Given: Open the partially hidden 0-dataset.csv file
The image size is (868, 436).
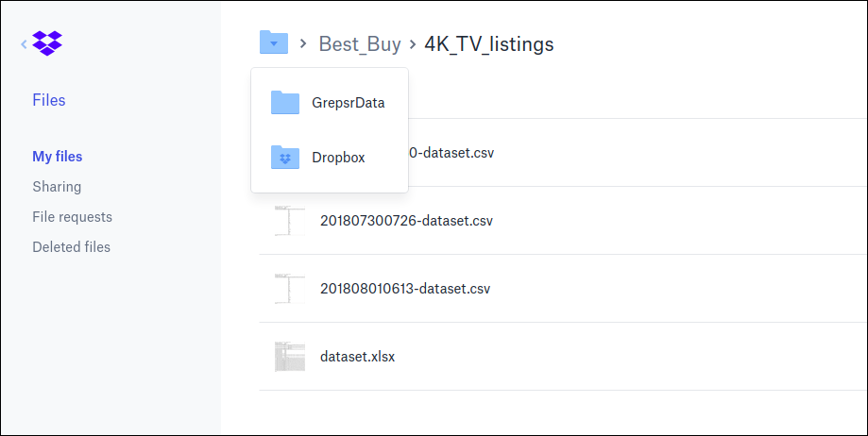Looking at the screenshot, I should [x=451, y=153].
